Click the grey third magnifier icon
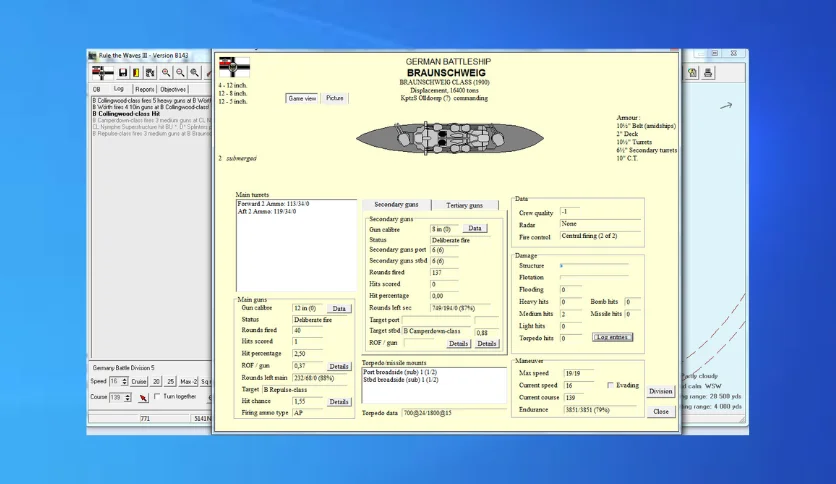The width and height of the screenshot is (836, 484). pos(195,72)
